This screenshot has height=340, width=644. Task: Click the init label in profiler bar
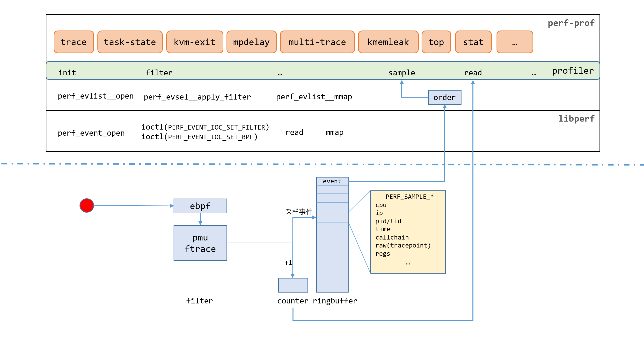point(67,73)
